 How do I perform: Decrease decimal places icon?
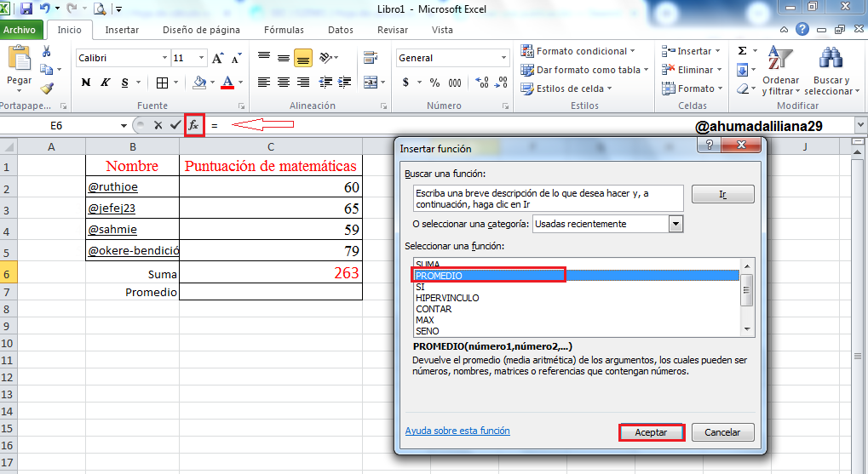click(501, 83)
